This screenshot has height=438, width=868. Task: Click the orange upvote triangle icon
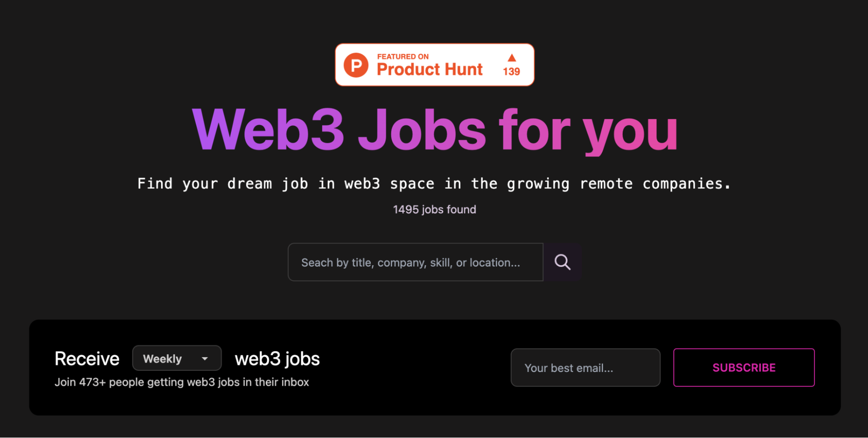click(512, 58)
